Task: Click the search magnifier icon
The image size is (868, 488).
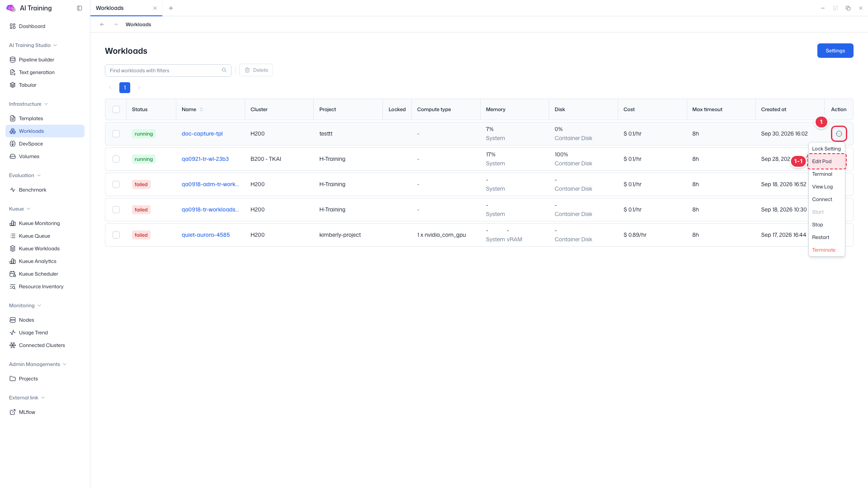Action: coord(224,70)
